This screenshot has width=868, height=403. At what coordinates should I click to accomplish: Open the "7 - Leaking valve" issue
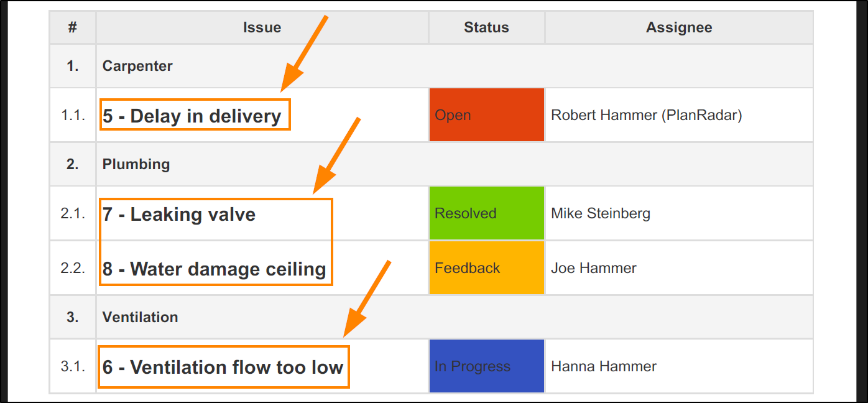pyautogui.click(x=179, y=215)
